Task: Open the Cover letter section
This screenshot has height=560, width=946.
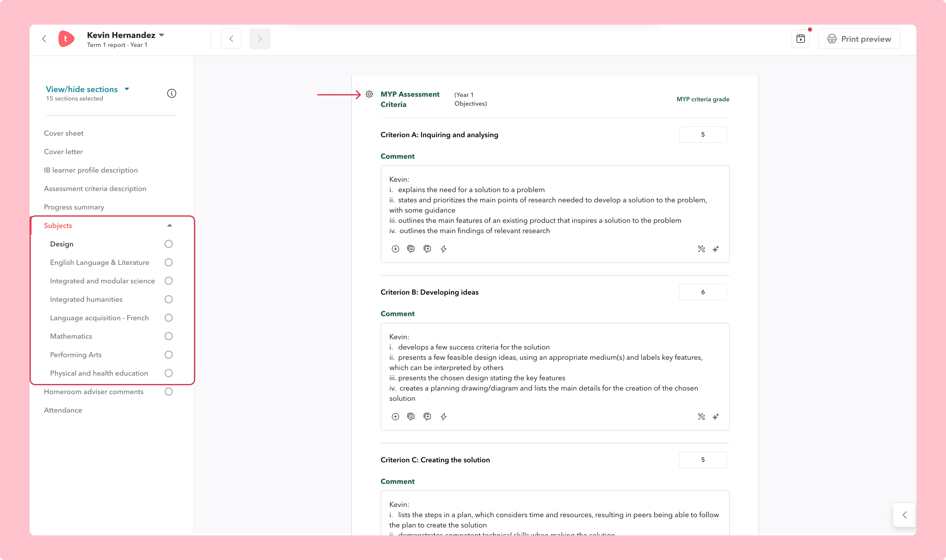Action: [x=63, y=152]
